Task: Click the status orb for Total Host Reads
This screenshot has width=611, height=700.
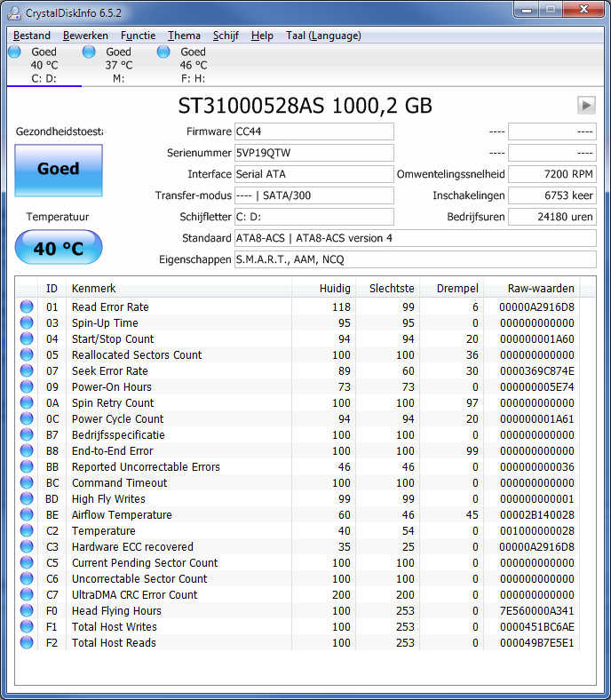Action: [27, 642]
